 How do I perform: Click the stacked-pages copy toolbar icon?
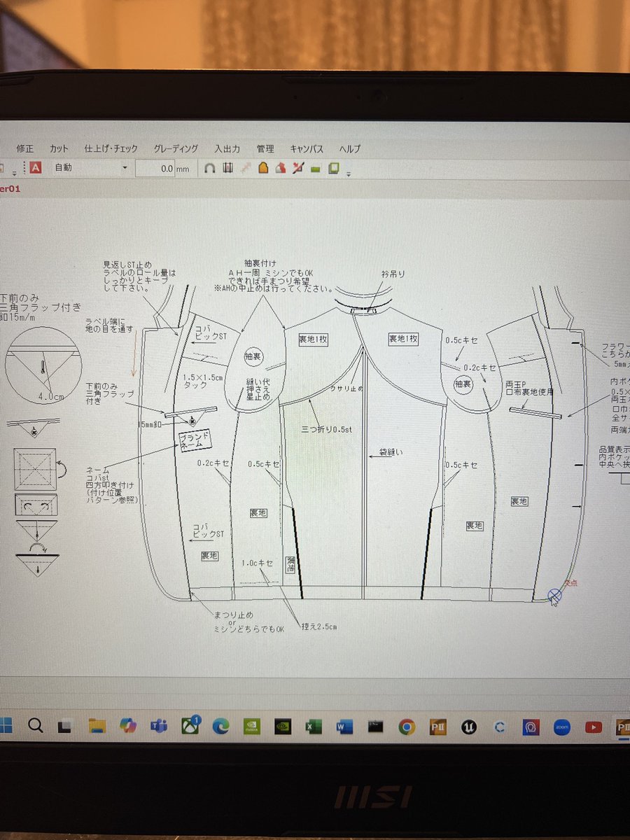click(x=334, y=168)
